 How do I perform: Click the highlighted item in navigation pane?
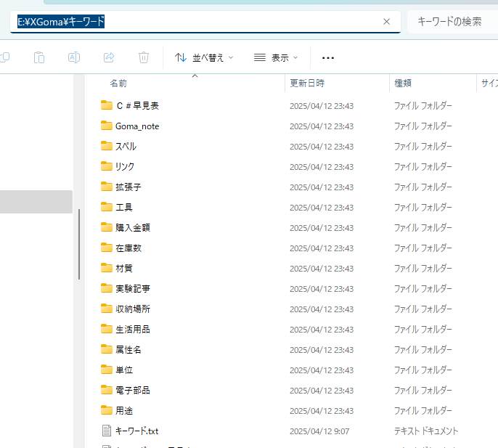tap(36, 202)
